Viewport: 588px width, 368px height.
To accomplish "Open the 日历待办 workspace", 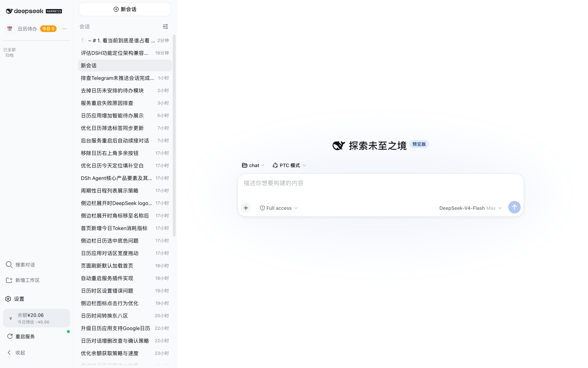I will pyautogui.click(x=27, y=29).
